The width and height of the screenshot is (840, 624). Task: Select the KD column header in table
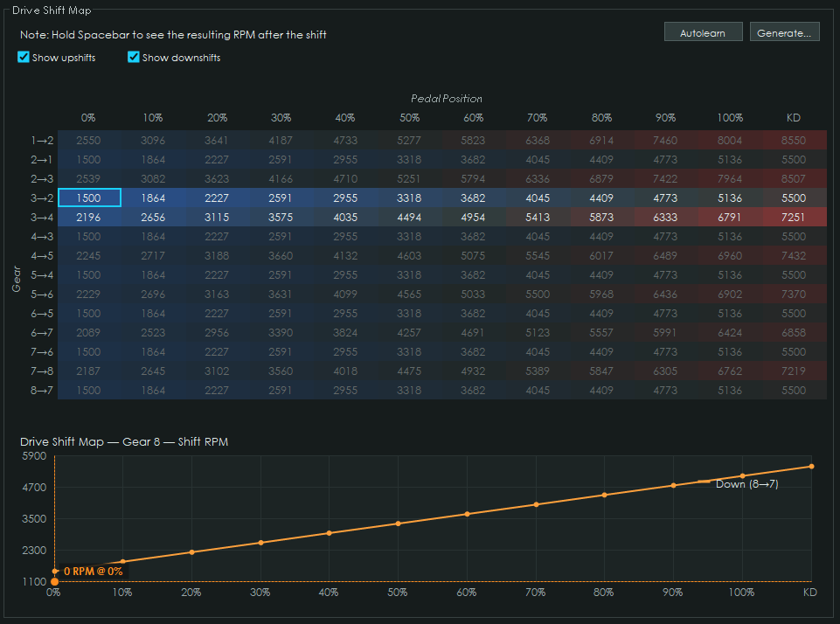794,118
